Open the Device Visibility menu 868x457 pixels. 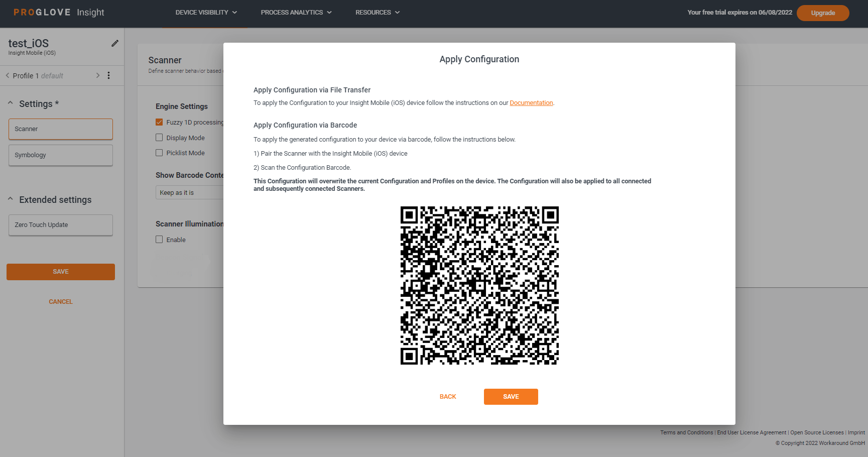[206, 12]
